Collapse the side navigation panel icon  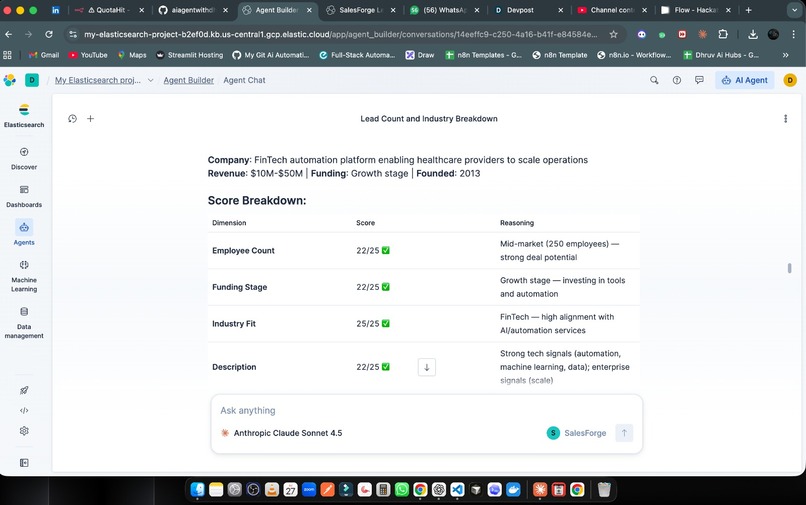(x=24, y=463)
